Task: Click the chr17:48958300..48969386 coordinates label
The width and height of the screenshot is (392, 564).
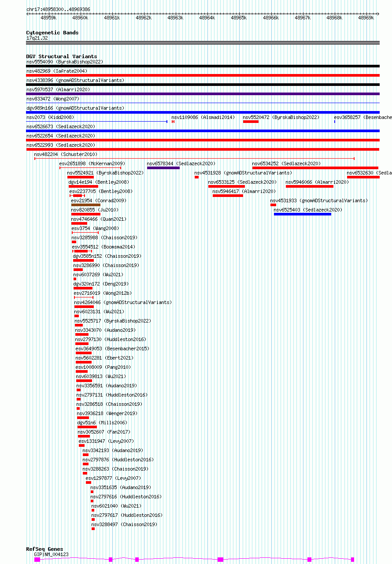Action: point(58,9)
